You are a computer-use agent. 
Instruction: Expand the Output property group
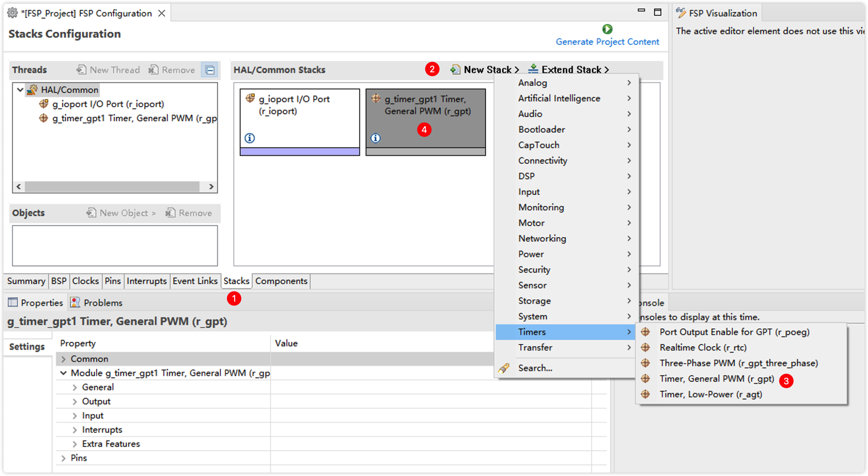[74, 402]
